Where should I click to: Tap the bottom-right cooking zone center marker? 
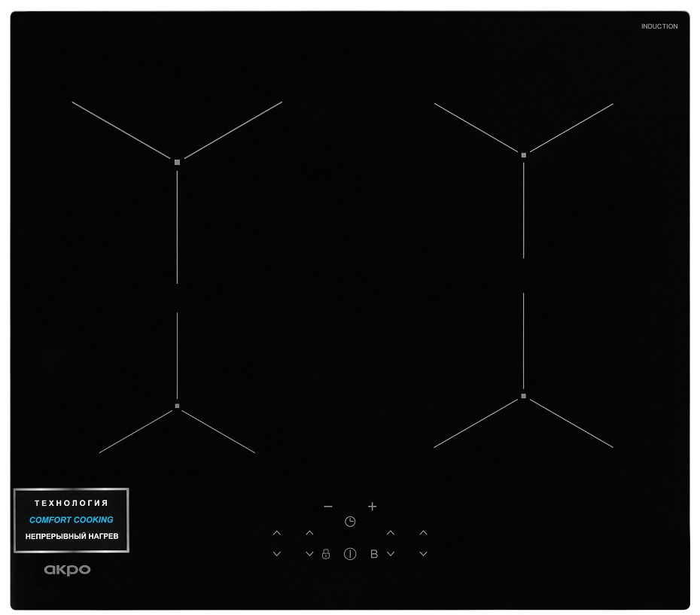pyautogui.click(x=523, y=396)
